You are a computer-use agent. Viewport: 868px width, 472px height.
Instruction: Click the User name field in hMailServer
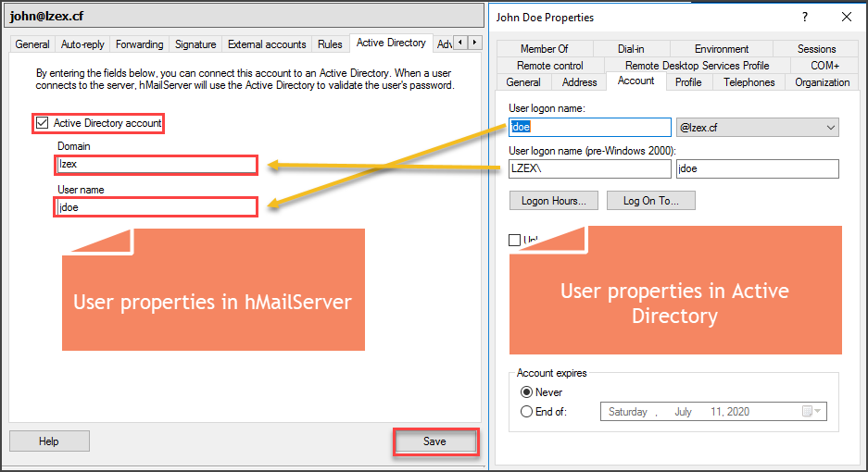(157, 207)
